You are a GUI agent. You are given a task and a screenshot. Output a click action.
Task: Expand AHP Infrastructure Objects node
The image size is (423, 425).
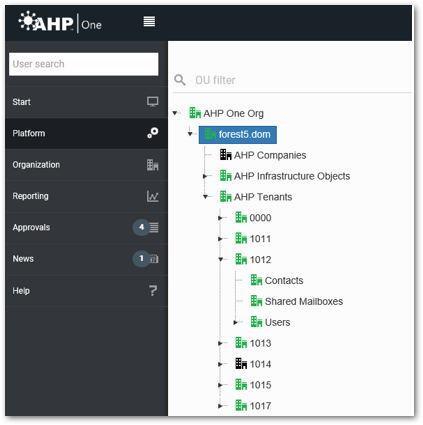point(205,176)
